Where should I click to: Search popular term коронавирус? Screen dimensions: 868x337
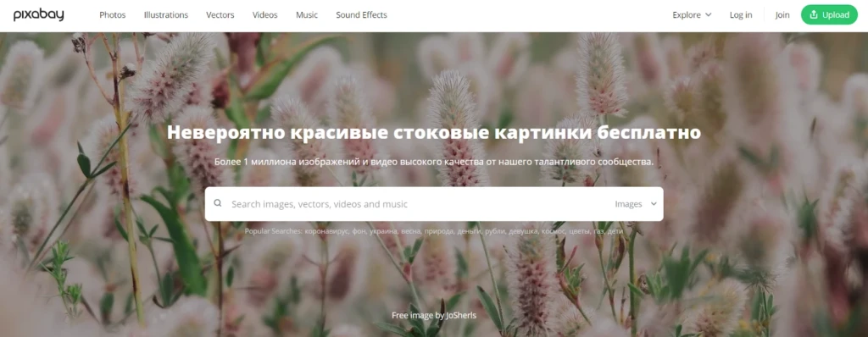[326, 231]
